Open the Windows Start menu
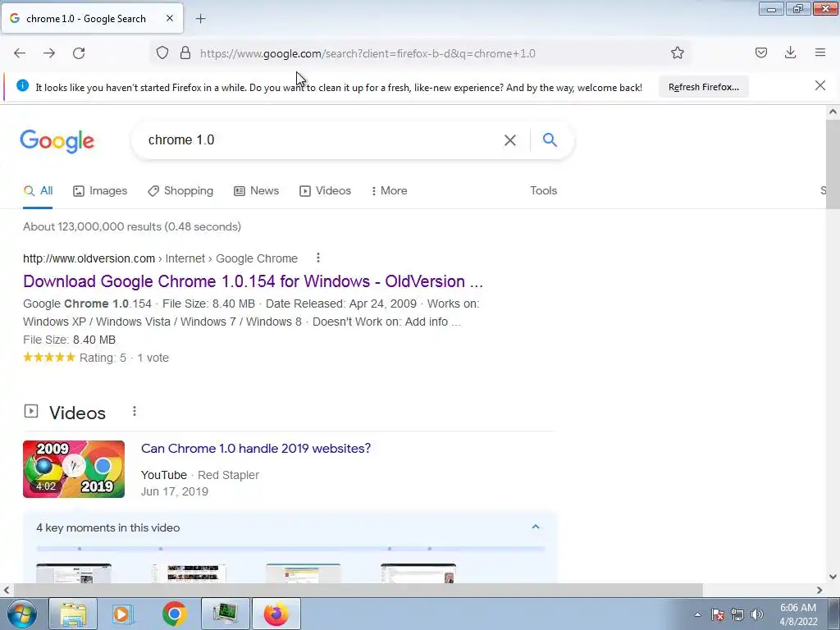The width and height of the screenshot is (840, 630). 22,614
